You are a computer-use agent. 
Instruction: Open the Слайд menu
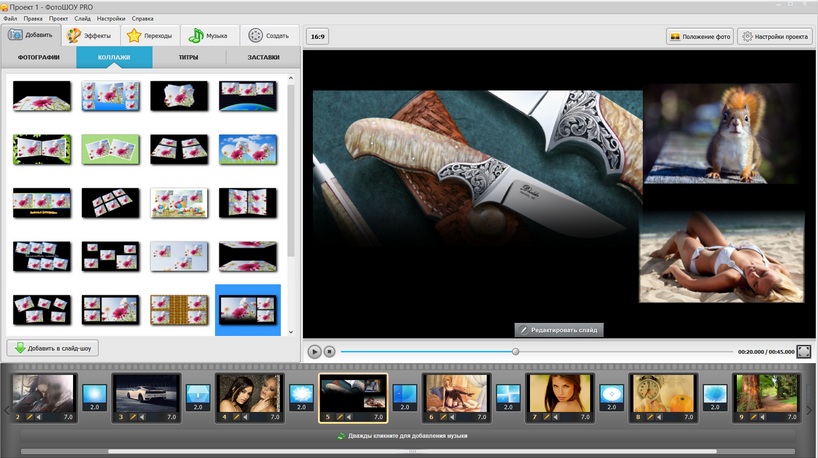tap(82, 18)
